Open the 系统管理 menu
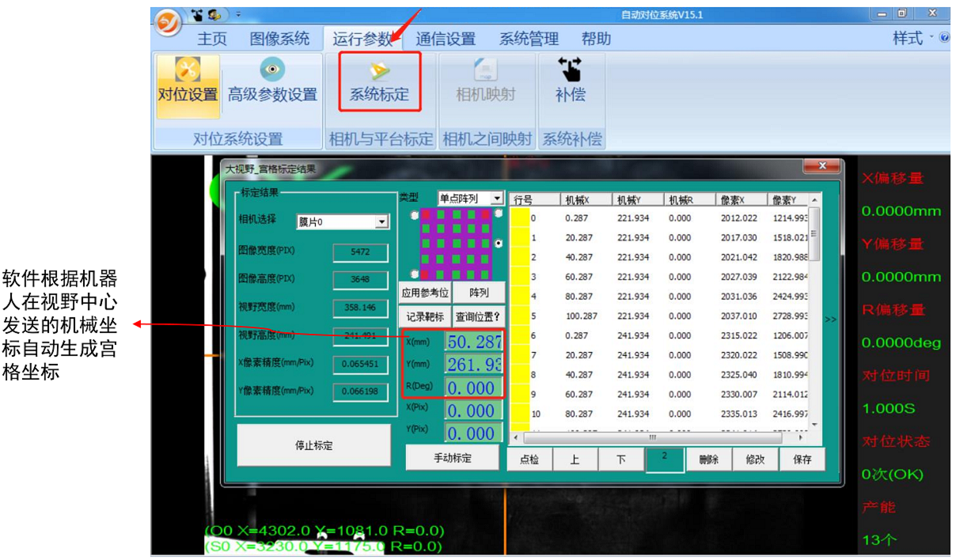The width and height of the screenshot is (956, 560). point(527,37)
